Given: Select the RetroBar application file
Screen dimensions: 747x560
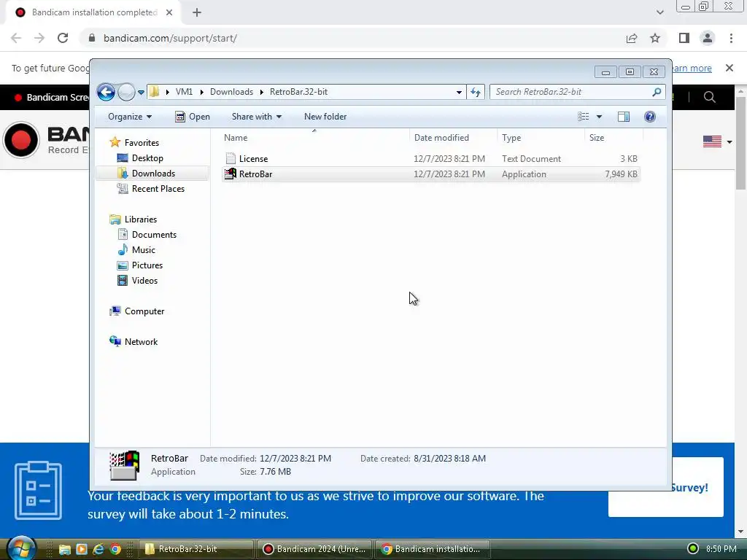Looking at the screenshot, I should (430, 174).
